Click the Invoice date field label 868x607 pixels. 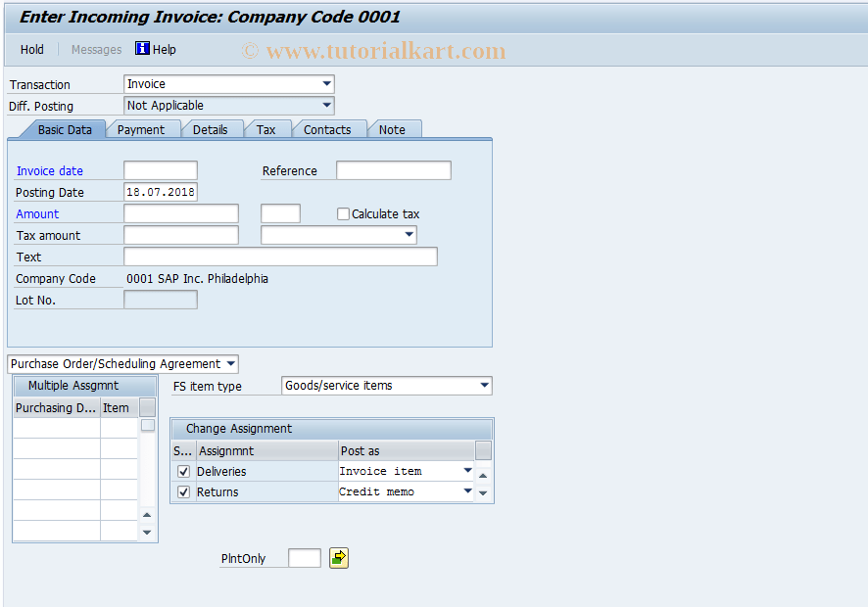50,170
